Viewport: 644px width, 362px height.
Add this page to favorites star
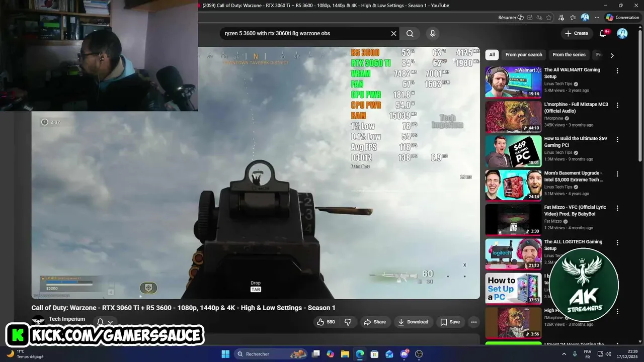pyautogui.click(x=549, y=18)
